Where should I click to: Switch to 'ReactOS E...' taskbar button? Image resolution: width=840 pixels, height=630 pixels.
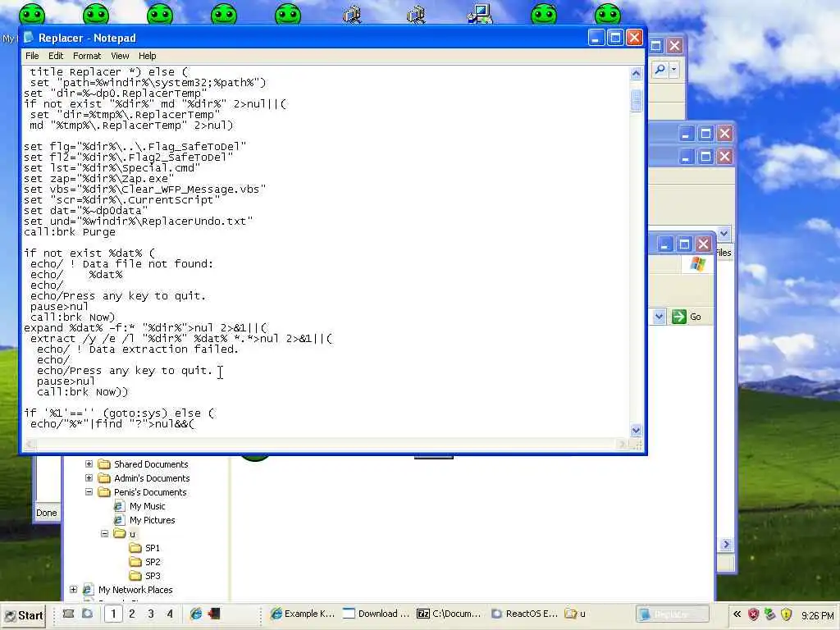point(523,614)
